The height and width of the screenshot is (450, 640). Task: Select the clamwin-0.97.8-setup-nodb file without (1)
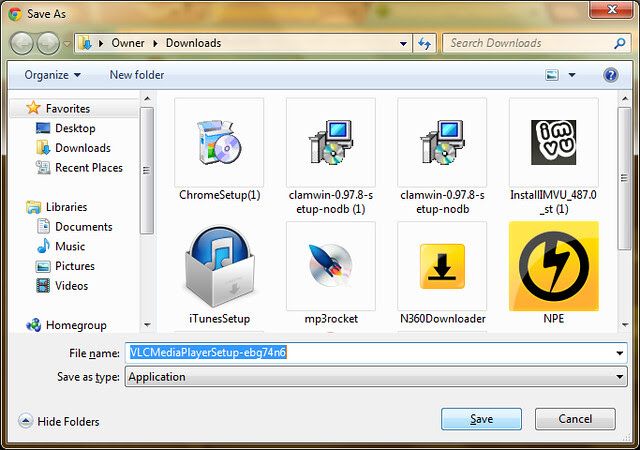point(442,142)
